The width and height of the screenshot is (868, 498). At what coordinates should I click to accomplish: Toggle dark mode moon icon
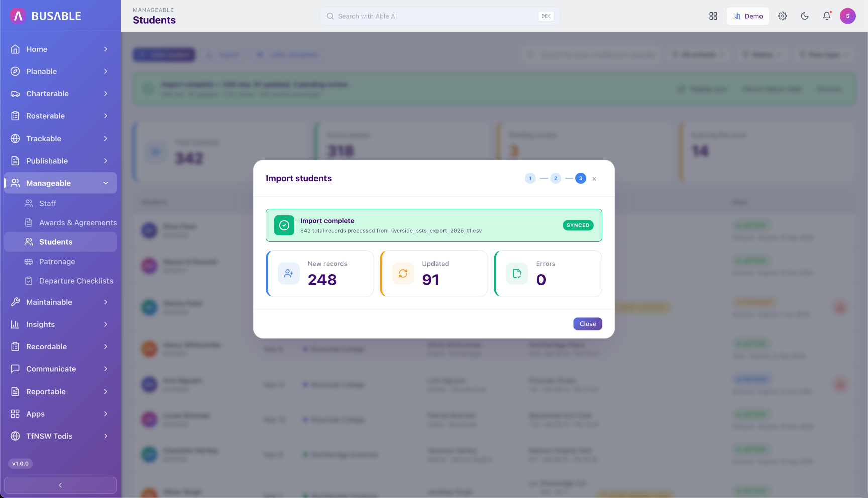pyautogui.click(x=804, y=16)
